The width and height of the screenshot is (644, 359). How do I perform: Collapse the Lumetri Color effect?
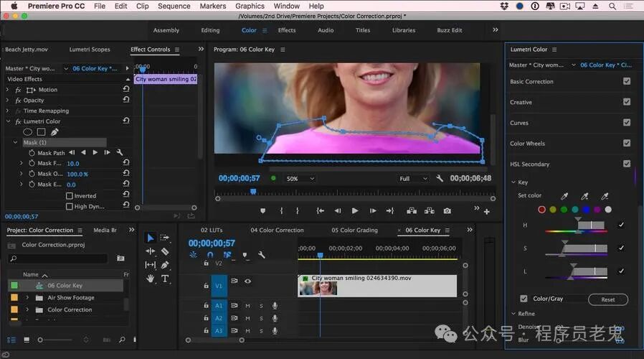(x=8, y=121)
